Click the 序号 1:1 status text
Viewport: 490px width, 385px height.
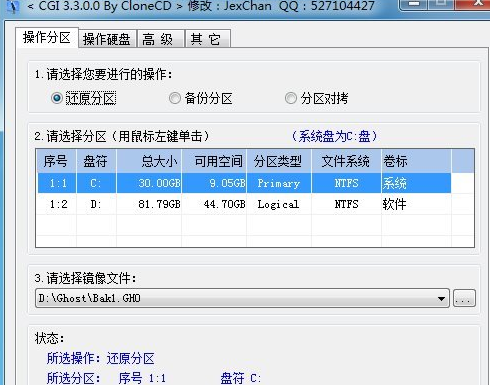pos(142,378)
